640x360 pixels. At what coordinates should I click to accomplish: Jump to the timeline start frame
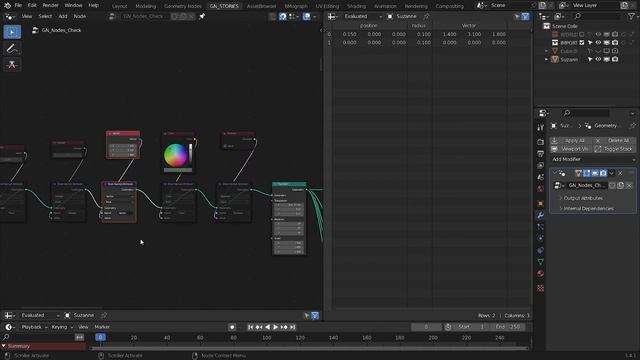click(x=250, y=327)
